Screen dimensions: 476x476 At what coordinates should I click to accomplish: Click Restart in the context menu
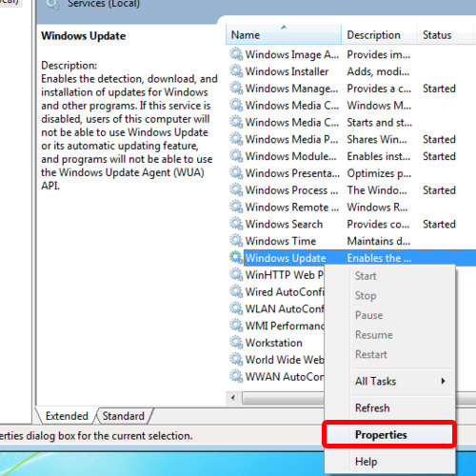click(389, 354)
